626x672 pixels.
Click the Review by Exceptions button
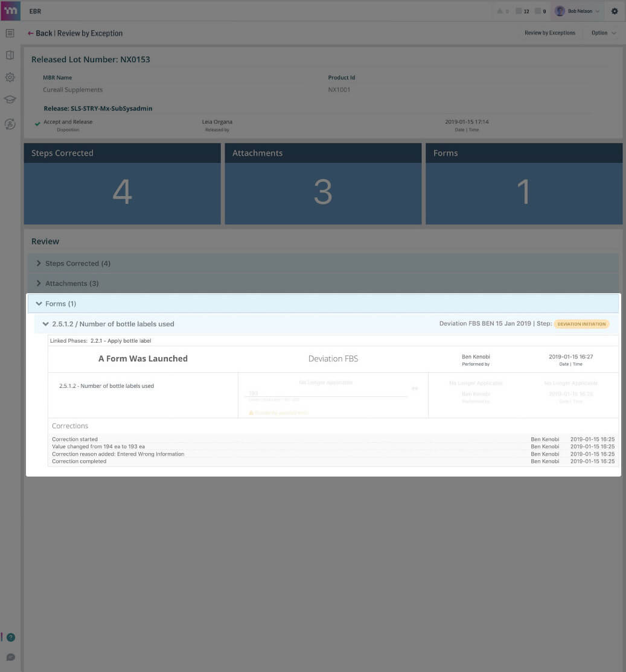[550, 33]
